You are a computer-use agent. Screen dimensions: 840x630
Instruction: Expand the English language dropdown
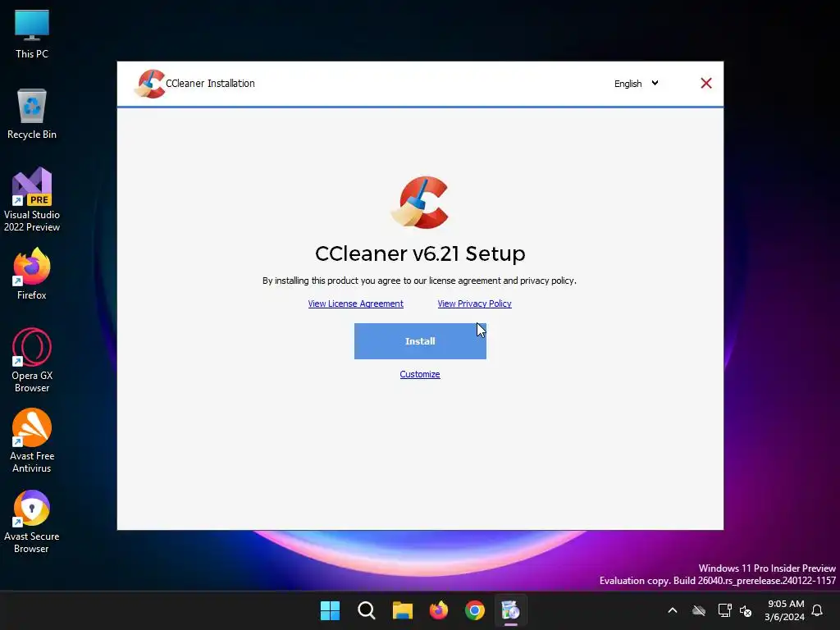(x=637, y=84)
